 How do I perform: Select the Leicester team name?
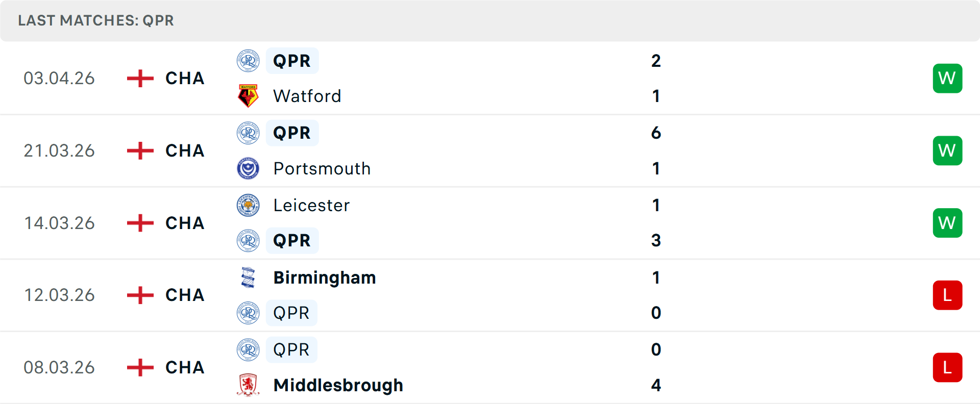click(311, 205)
